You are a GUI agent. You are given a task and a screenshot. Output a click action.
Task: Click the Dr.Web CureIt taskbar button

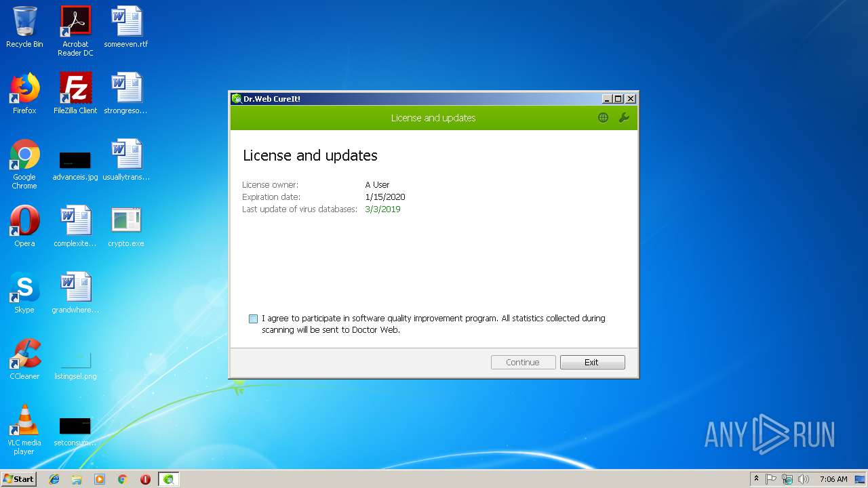coord(168,479)
